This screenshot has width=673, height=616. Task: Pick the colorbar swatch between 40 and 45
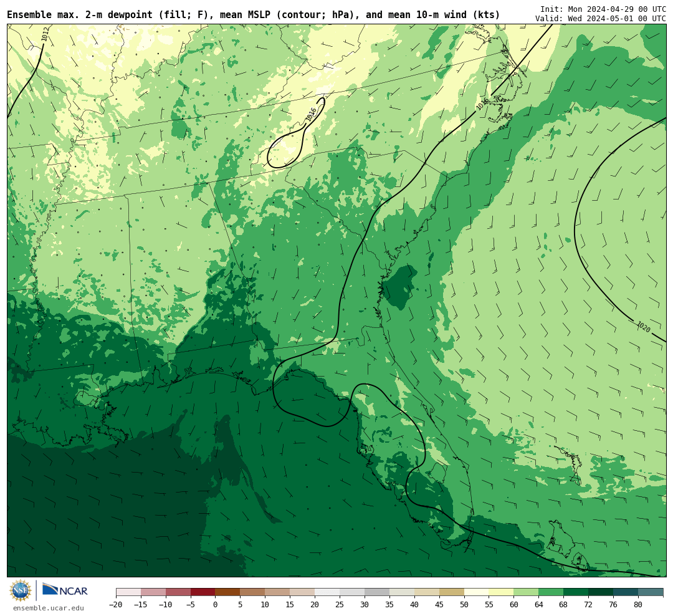coord(427,592)
